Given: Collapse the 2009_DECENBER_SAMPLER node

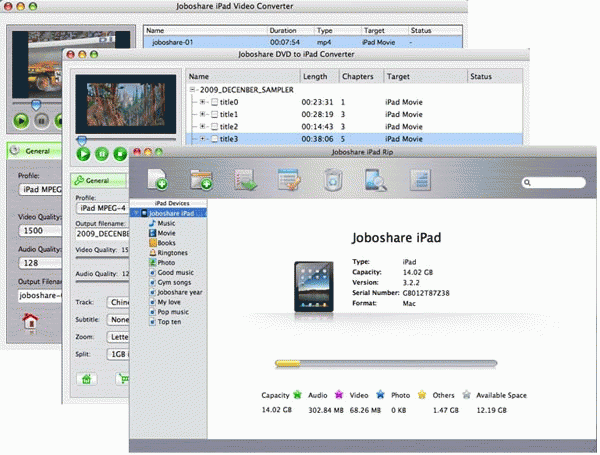Looking at the screenshot, I should click(192, 90).
